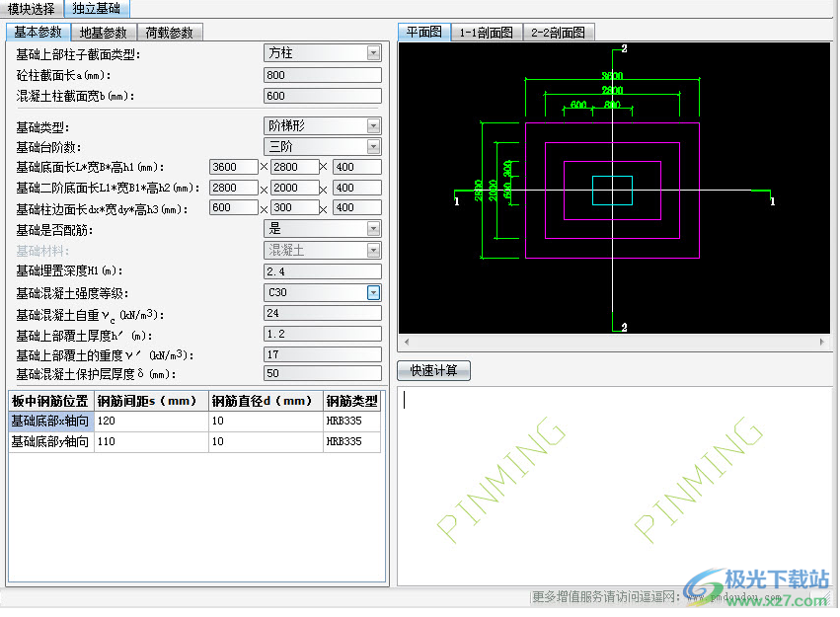Screen dimensions: 840x617
Task: Open the 基础上部柱子截面类型 dropdown
Action: click(373, 52)
